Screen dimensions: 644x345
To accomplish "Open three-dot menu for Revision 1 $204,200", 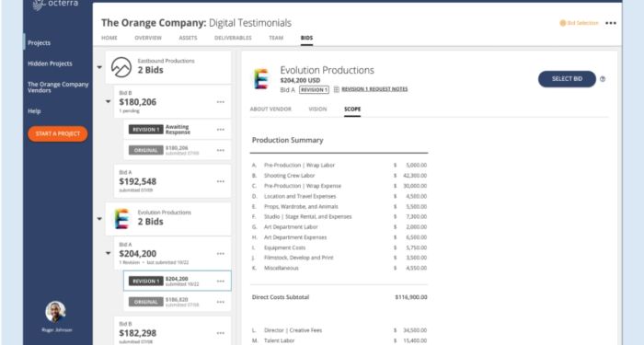I will [x=221, y=282].
